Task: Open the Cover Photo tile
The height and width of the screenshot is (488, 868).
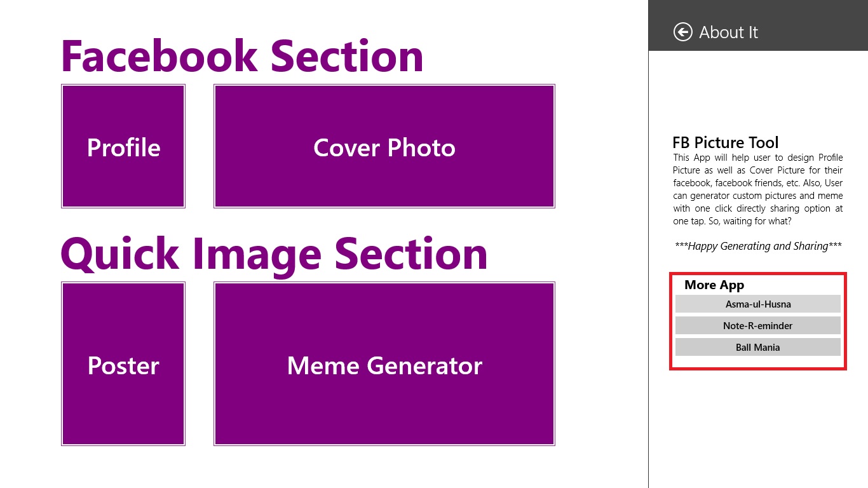Action: click(x=384, y=146)
